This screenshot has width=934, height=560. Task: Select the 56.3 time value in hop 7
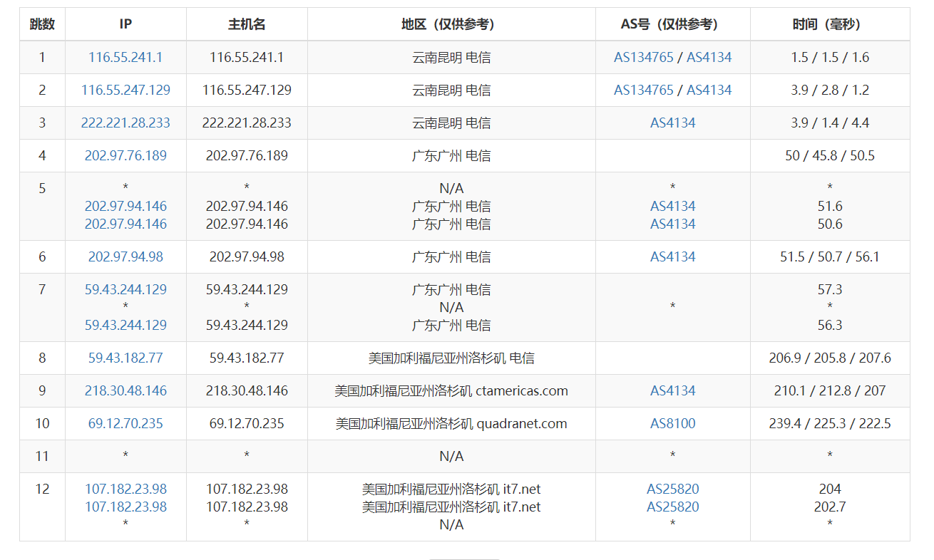click(x=830, y=326)
